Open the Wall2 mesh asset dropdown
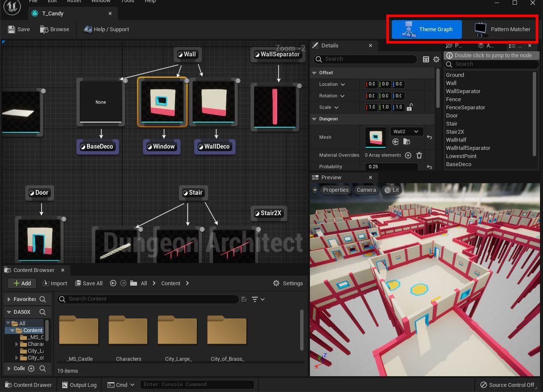The width and height of the screenshot is (543, 392). pos(406,132)
